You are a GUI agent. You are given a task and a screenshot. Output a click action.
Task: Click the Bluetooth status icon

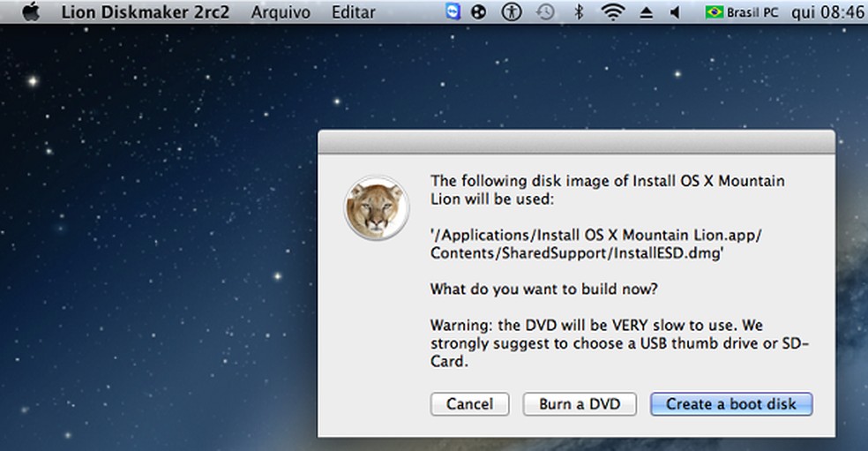point(579,12)
